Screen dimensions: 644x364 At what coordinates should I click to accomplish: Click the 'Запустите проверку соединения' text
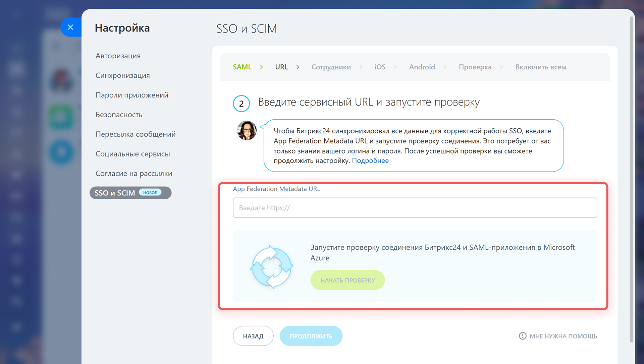[x=442, y=252]
